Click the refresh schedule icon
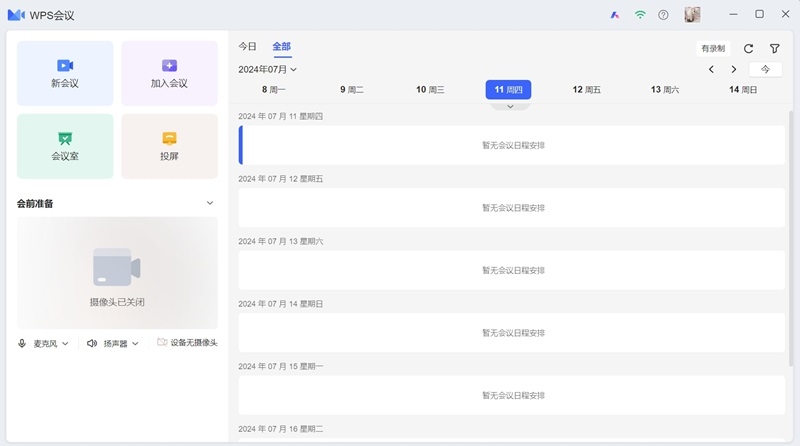Viewport: 800px width, 446px height. click(x=748, y=48)
